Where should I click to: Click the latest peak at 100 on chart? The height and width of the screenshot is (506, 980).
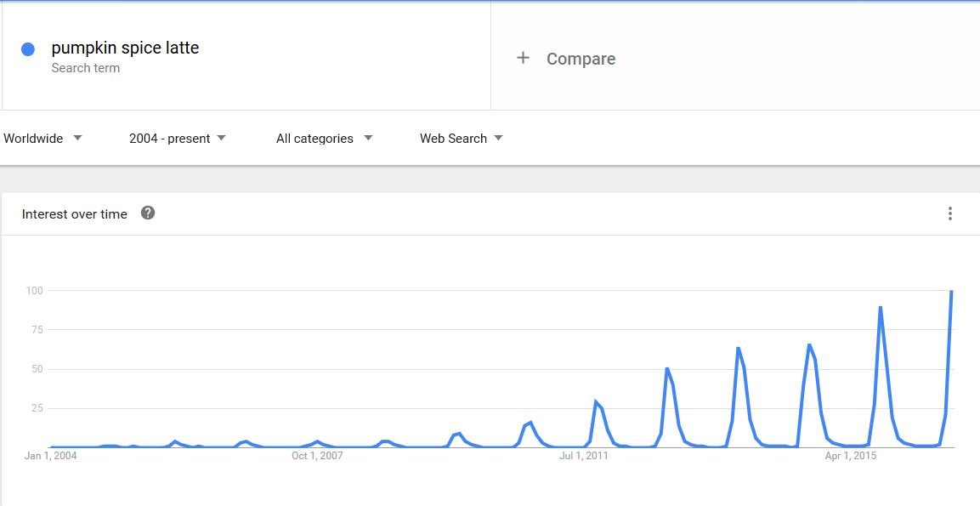coord(951,292)
